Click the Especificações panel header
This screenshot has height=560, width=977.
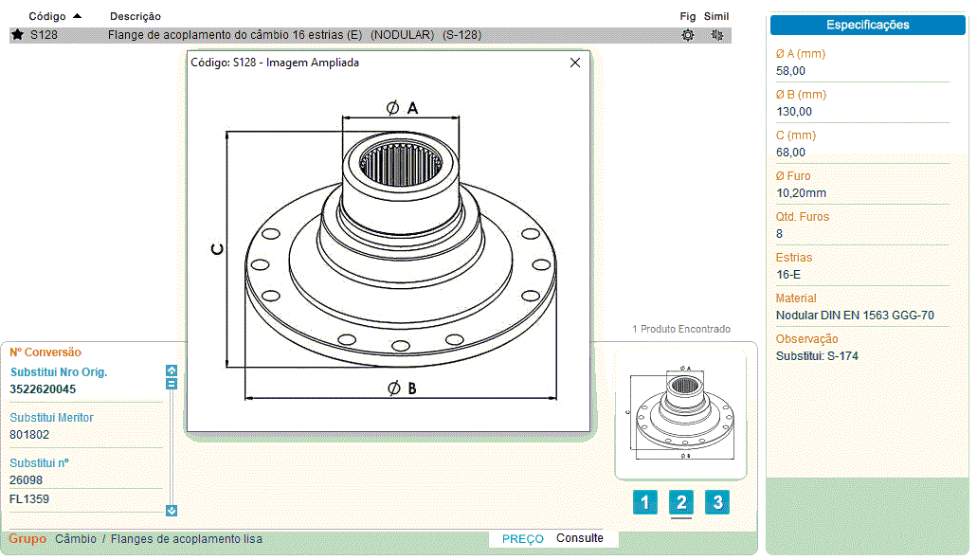click(867, 26)
